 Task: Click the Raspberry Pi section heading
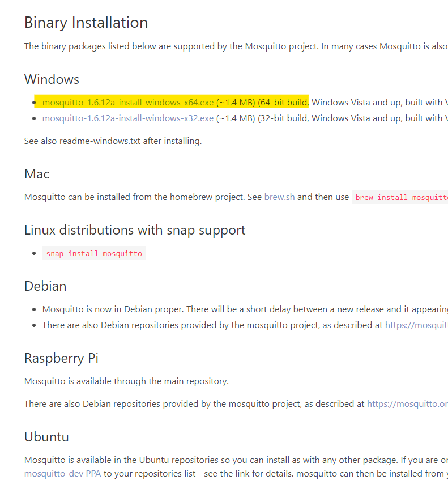click(62, 358)
